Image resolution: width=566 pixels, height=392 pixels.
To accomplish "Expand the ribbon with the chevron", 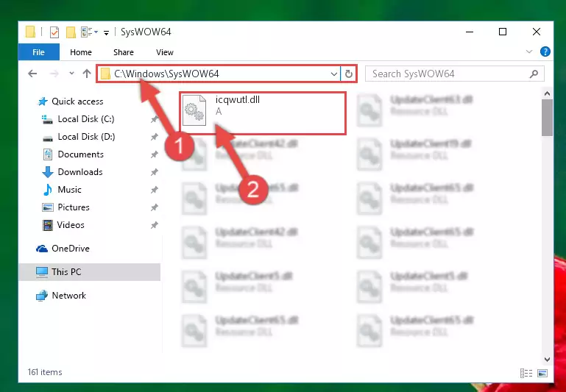I will coord(529,52).
